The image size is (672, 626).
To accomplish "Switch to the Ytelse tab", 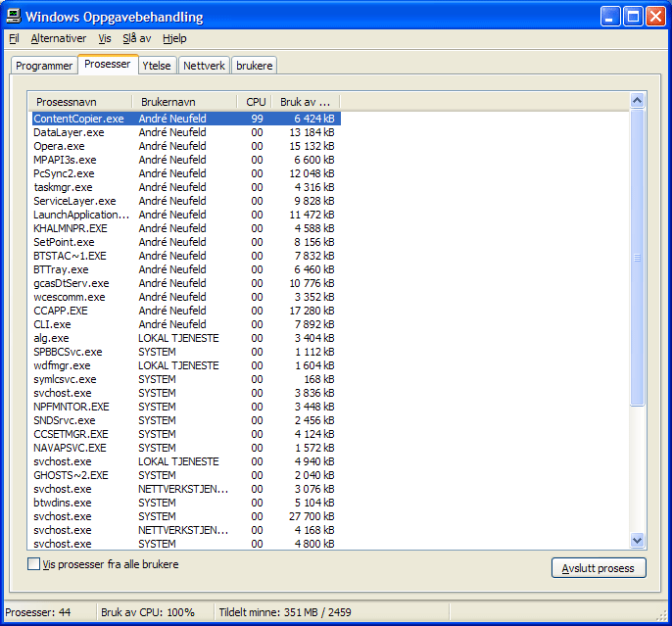I will [x=157, y=66].
